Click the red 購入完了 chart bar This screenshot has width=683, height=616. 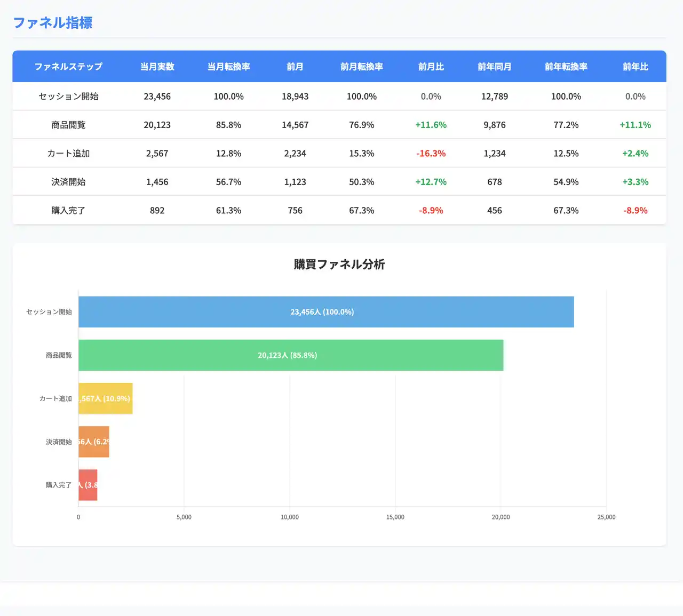tap(88, 485)
